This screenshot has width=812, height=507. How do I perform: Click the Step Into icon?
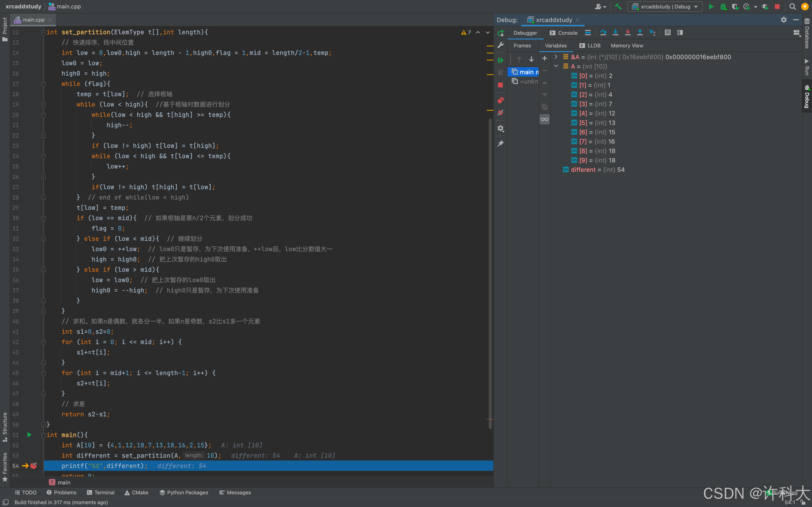615,33
